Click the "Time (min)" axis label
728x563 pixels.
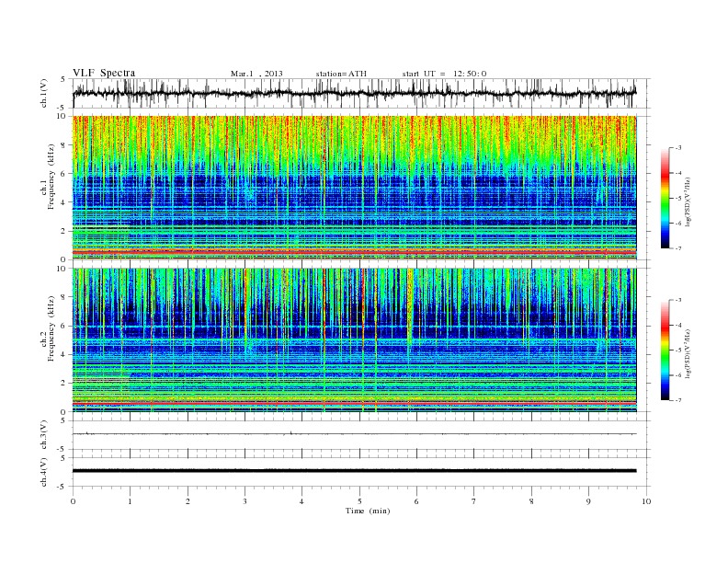coord(368,511)
